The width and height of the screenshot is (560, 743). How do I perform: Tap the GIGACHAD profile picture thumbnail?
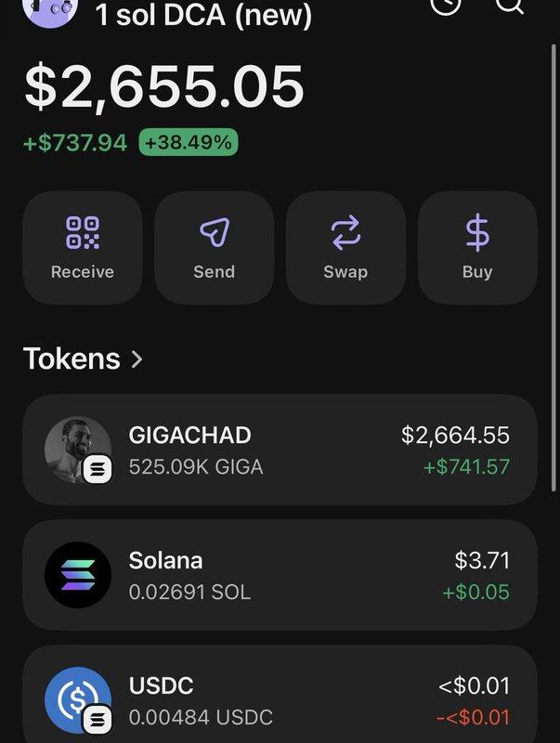tap(76, 449)
